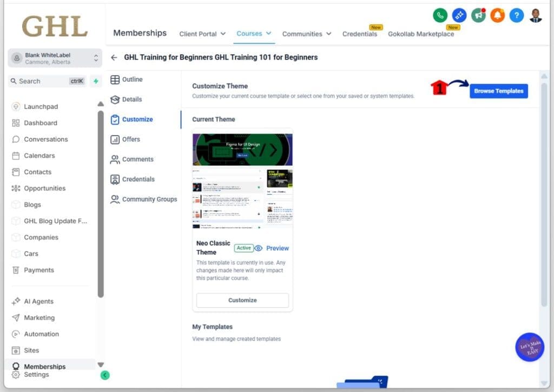Open the Offers section tab
The image size is (554, 392).
pos(130,139)
